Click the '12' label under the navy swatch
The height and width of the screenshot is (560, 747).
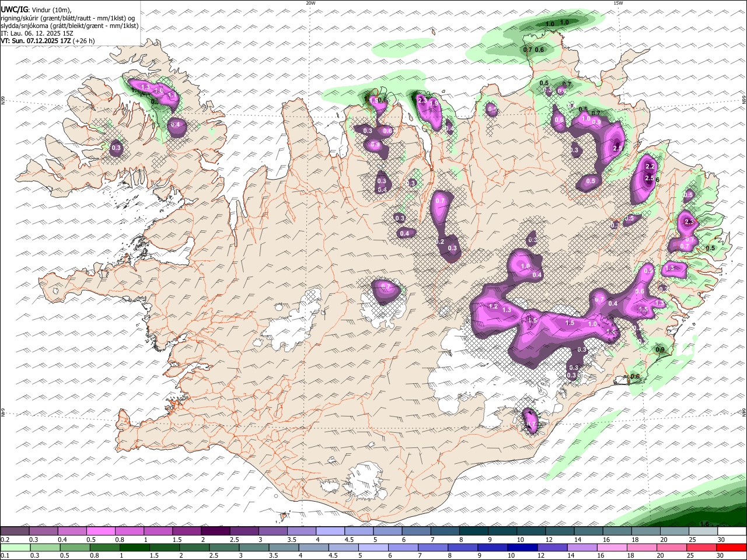(x=540, y=555)
